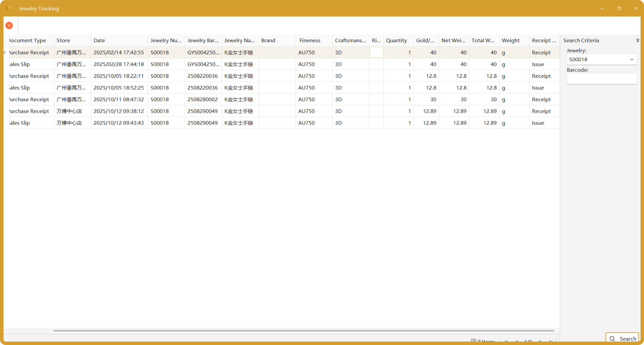644x345 pixels.
Task: Sort by the Date column header
Action: [x=119, y=40]
